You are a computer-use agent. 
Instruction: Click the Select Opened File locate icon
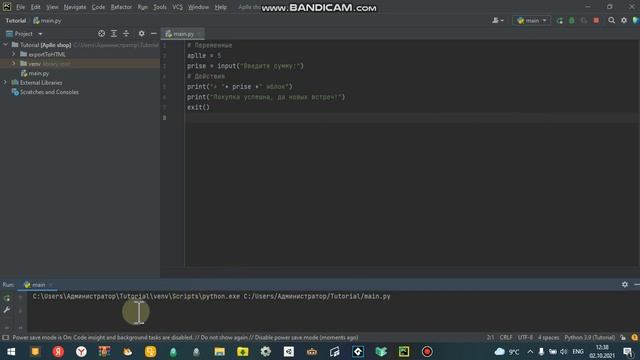101,33
